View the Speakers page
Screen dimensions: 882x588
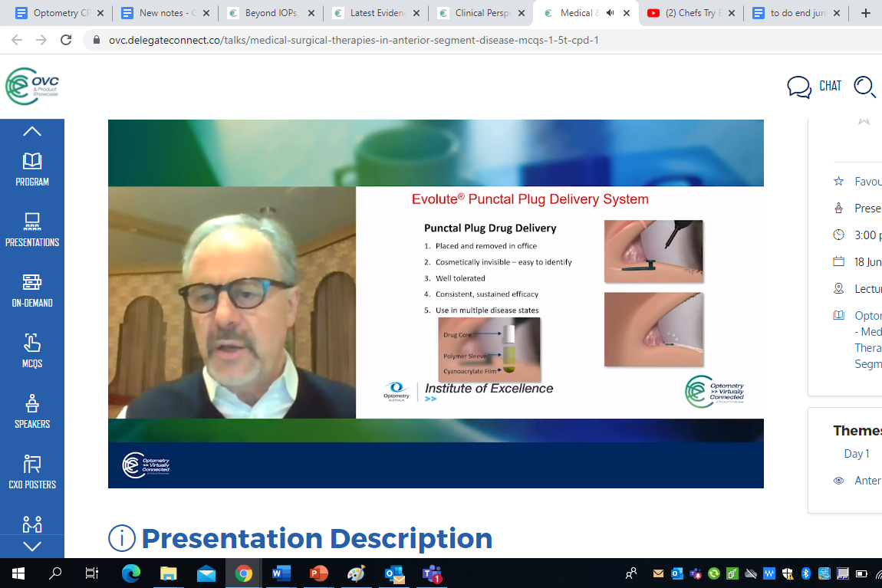pyautogui.click(x=32, y=412)
